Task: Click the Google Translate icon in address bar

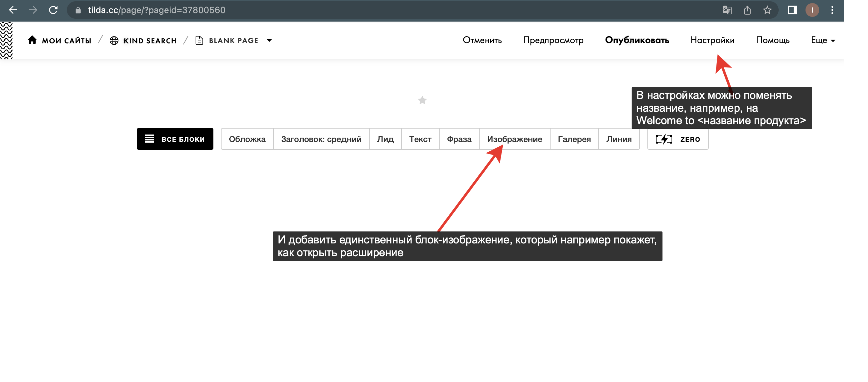Action: 727,10
